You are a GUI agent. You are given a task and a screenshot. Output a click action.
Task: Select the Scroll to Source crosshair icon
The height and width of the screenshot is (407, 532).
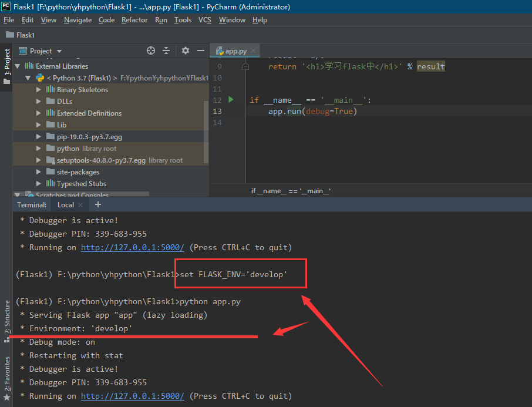coord(151,51)
